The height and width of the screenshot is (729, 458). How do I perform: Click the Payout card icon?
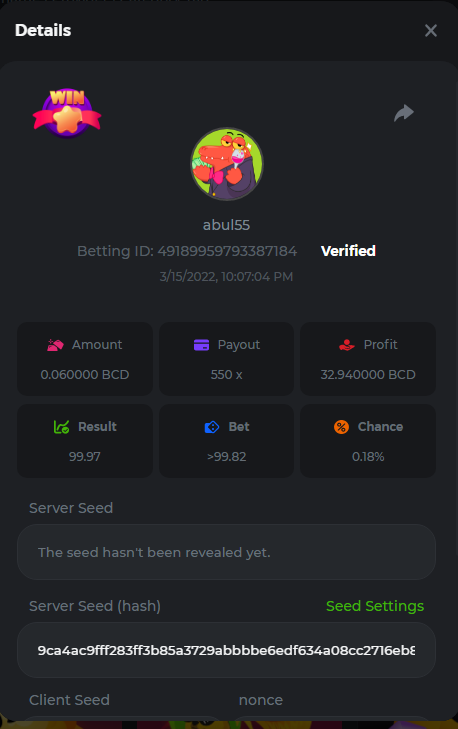201,345
